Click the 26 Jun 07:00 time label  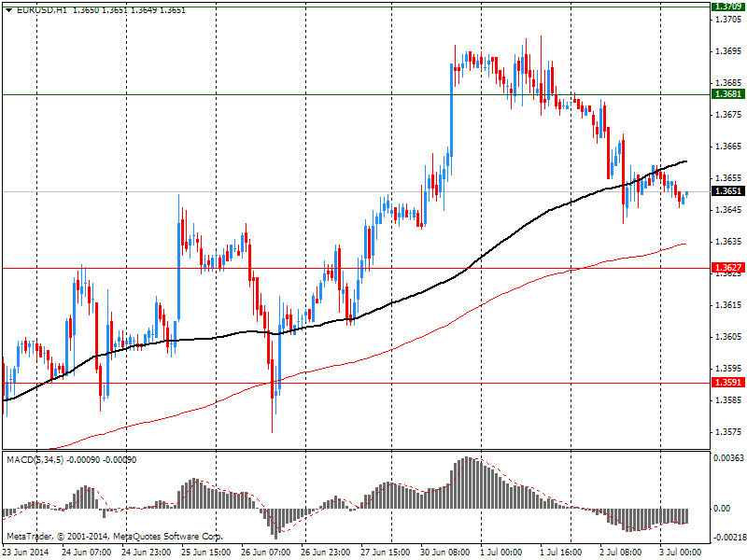coord(266,553)
